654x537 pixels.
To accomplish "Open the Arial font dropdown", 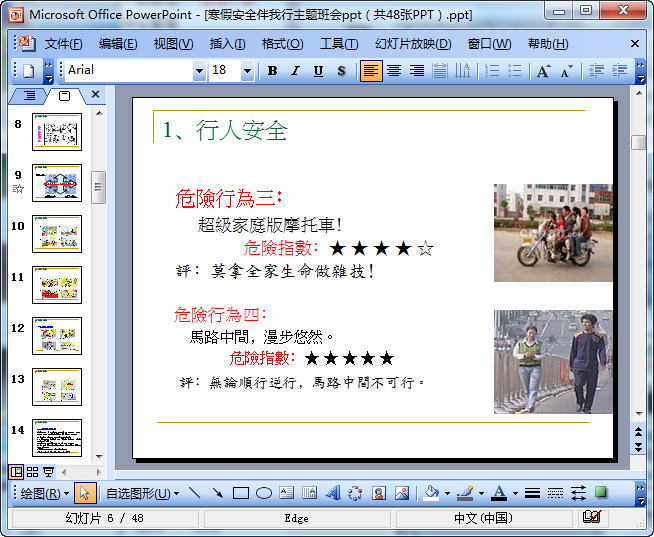I will tap(199, 71).
